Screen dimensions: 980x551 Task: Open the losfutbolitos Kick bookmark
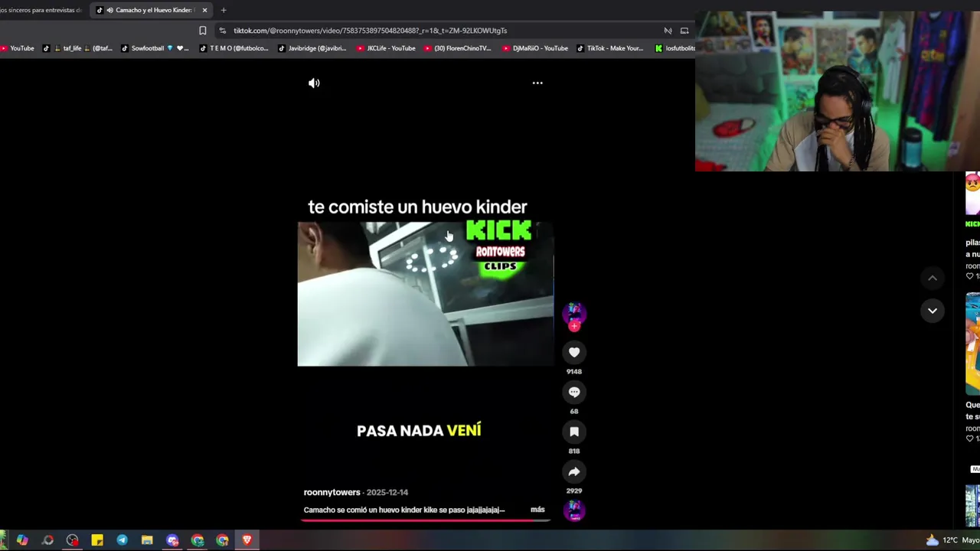click(x=675, y=48)
